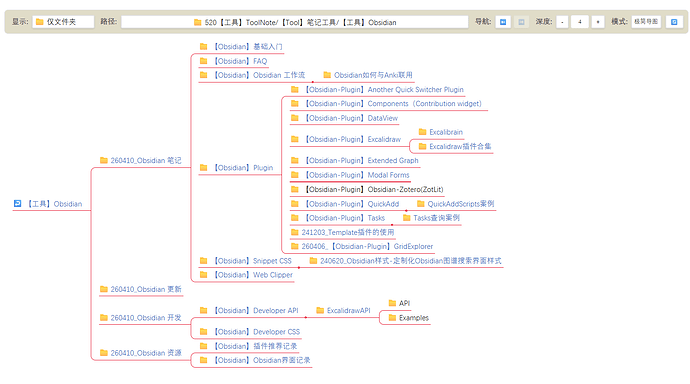Screen dimensions: 690x384
Task: Open the 显示 dropdown showing 仅文件夹
Action: (63, 22)
